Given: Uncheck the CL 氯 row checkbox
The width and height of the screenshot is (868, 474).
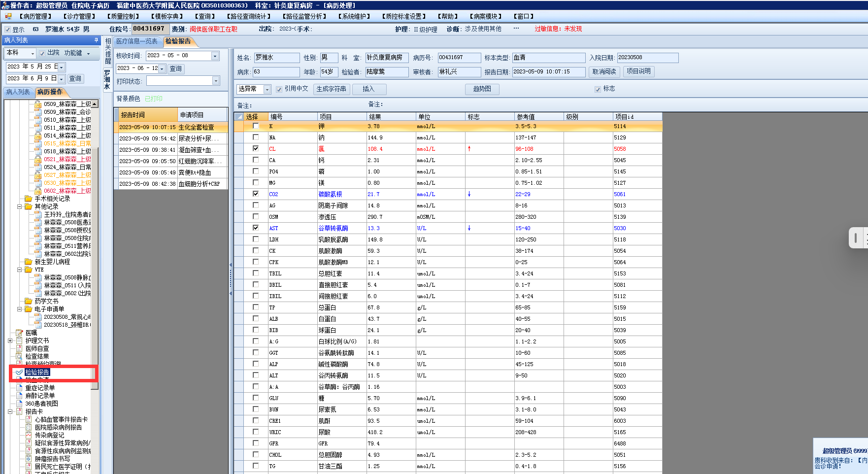Looking at the screenshot, I should [256, 148].
